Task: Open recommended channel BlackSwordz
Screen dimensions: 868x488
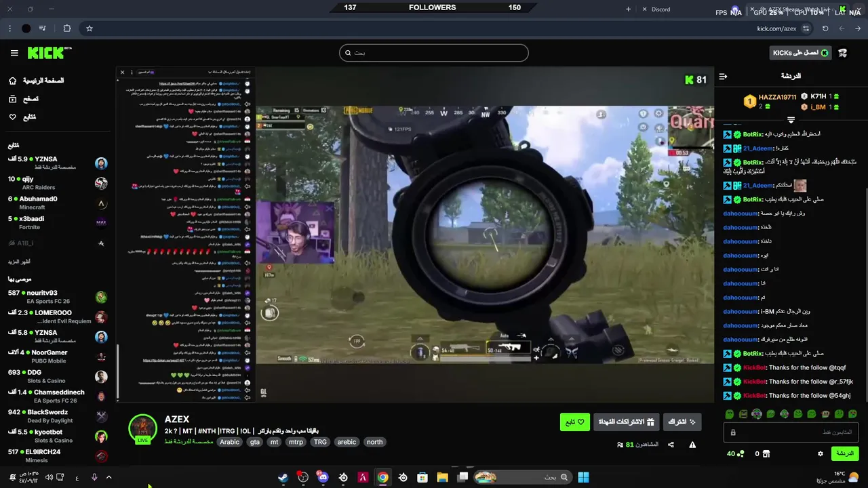Action: click(x=59, y=416)
